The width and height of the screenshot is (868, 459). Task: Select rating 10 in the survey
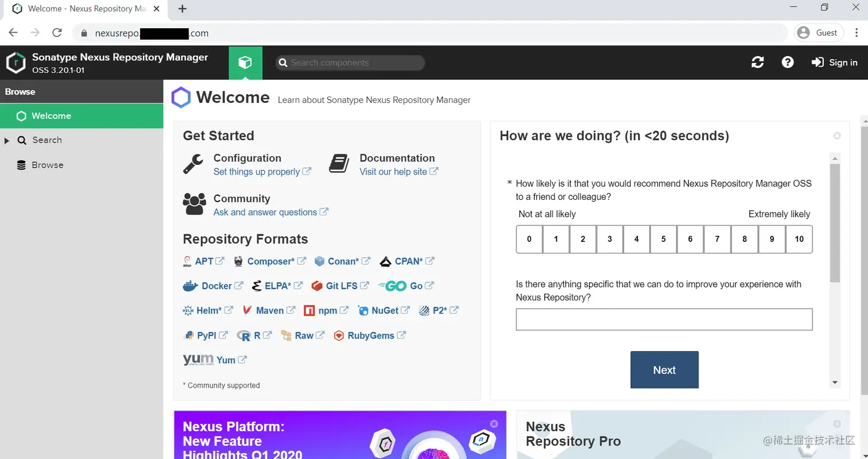(799, 240)
